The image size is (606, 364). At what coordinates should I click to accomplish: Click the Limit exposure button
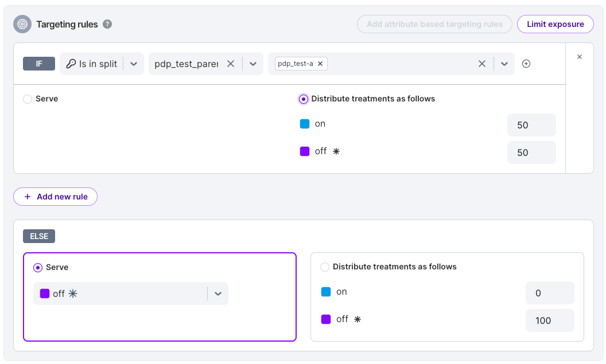[x=555, y=24]
